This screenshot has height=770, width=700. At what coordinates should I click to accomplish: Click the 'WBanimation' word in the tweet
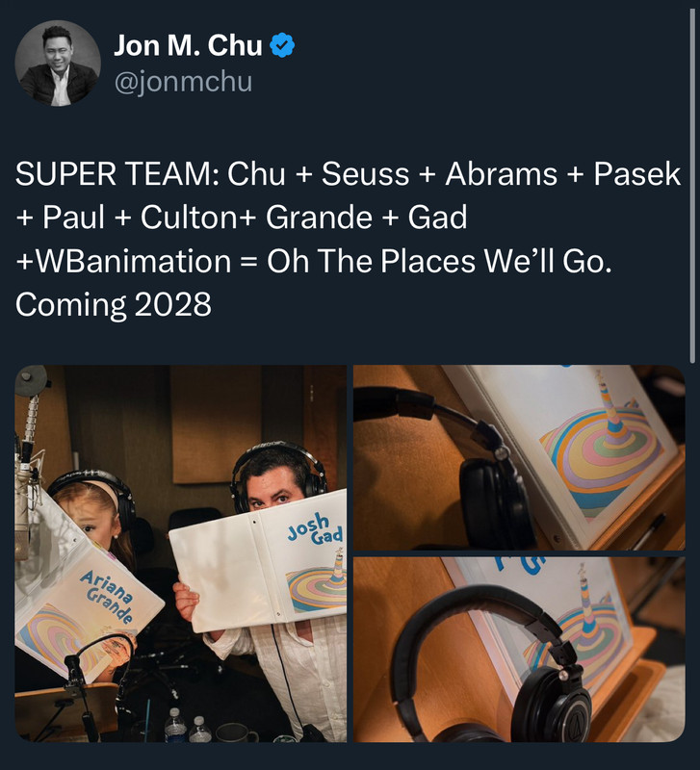click(x=133, y=261)
